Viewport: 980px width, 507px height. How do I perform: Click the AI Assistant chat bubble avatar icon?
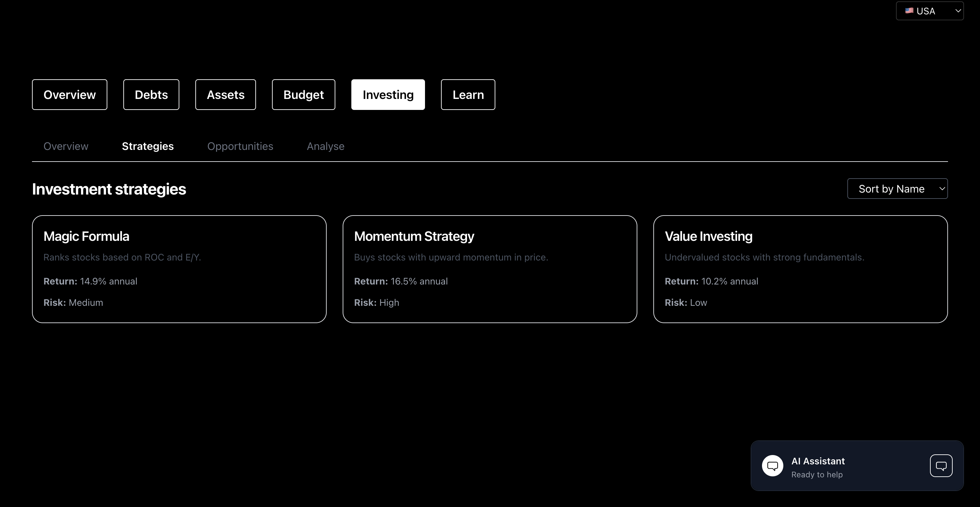[x=772, y=466]
